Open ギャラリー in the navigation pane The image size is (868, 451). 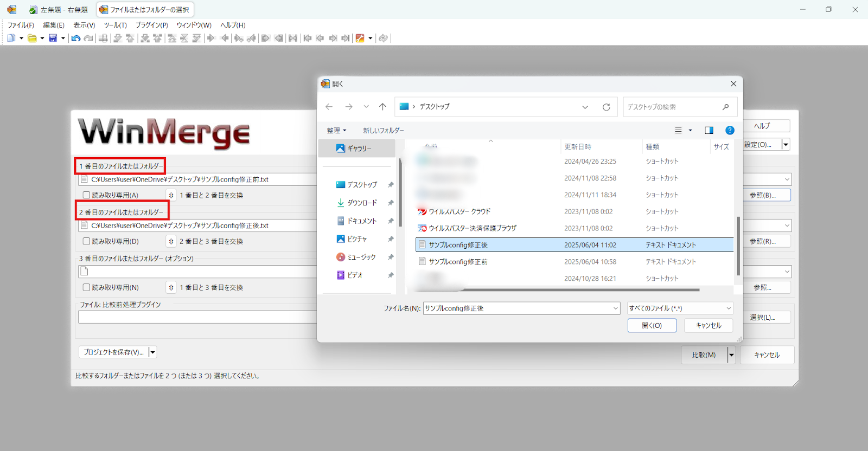pyautogui.click(x=356, y=148)
